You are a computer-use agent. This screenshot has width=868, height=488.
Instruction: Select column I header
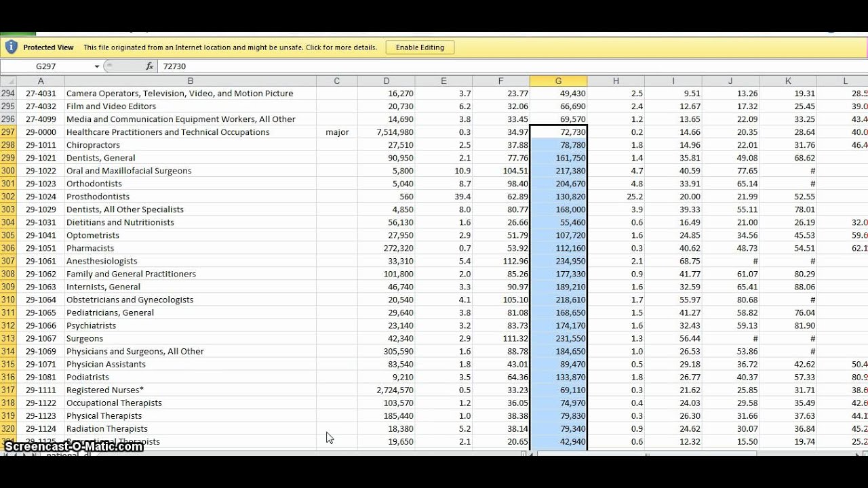(673, 81)
